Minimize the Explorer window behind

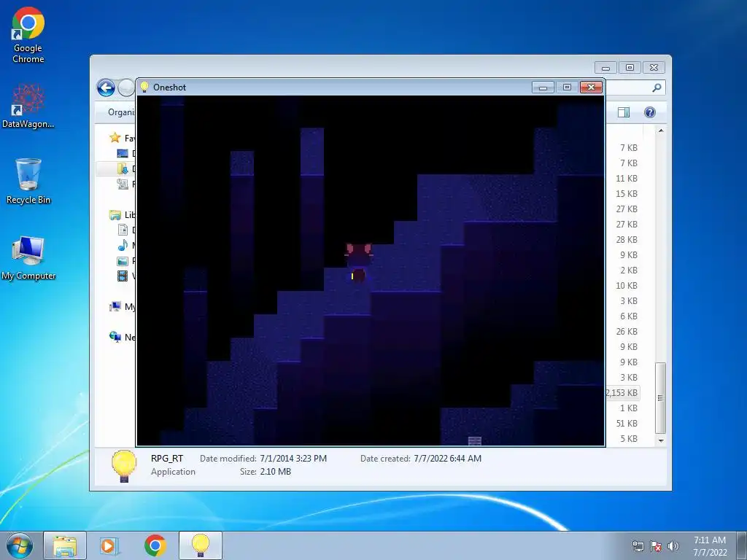(605, 68)
